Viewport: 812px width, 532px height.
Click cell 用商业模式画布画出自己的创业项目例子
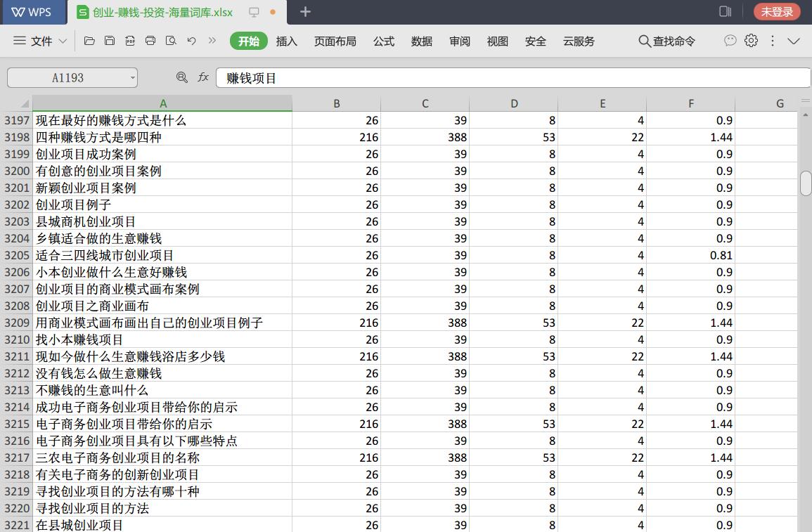[x=162, y=323]
